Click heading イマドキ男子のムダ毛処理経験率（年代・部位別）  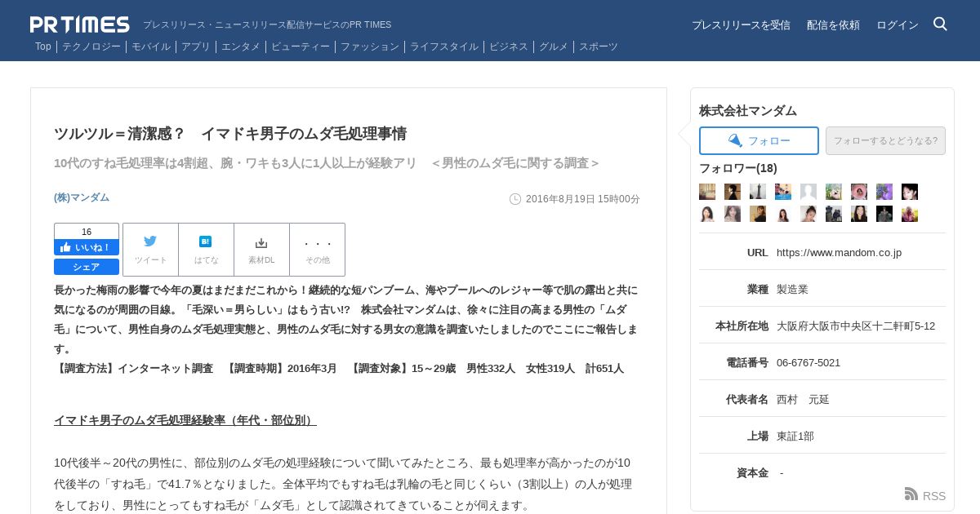185,420
